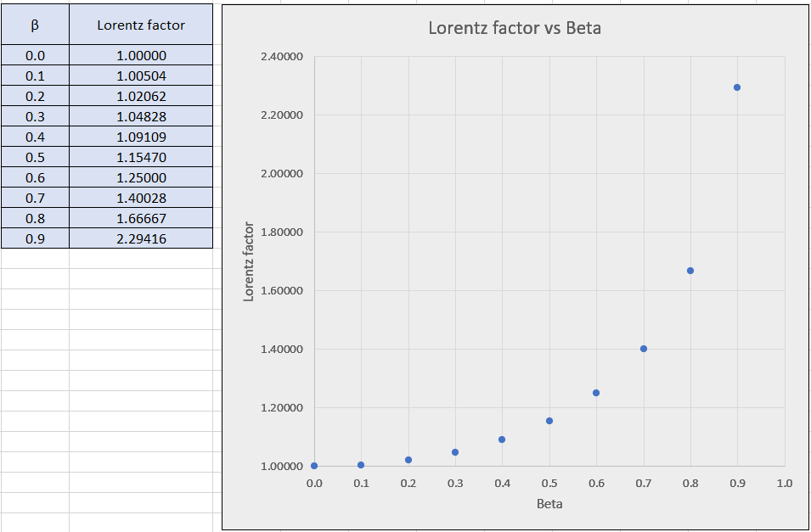Select the 'Lorentz factor' table header cell
Screen dimensions: 811x532
[x=141, y=25]
